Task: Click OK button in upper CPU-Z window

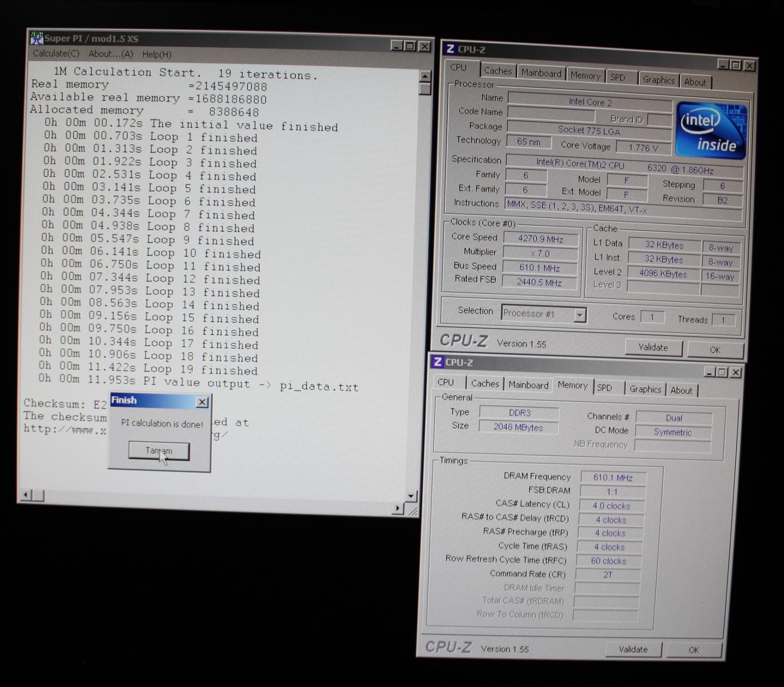Action: coord(715,350)
